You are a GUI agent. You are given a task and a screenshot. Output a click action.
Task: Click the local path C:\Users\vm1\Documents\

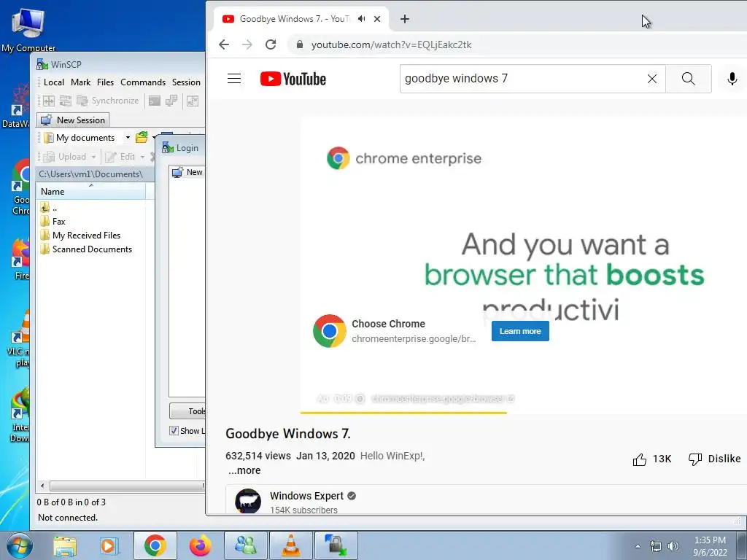point(91,174)
